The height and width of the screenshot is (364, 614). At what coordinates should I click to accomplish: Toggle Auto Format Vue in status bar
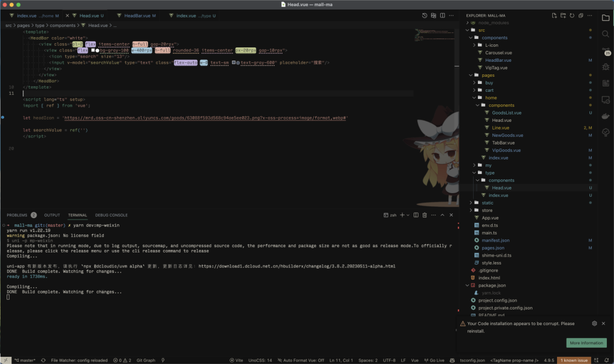click(x=303, y=360)
